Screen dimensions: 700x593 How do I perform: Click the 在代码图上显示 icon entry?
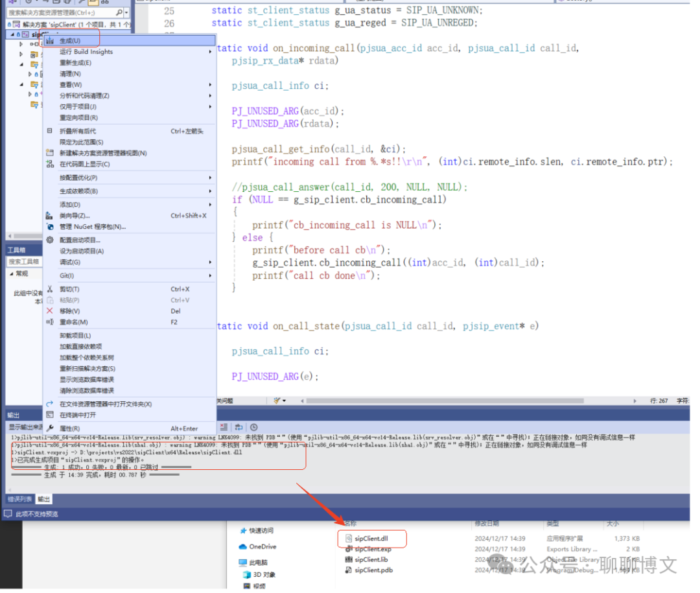tap(50, 164)
